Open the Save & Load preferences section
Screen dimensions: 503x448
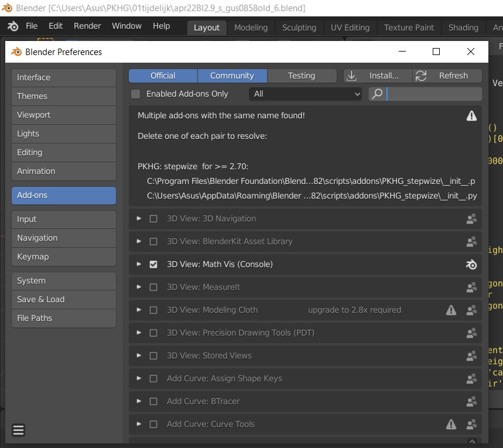pyautogui.click(x=64, y=299)
